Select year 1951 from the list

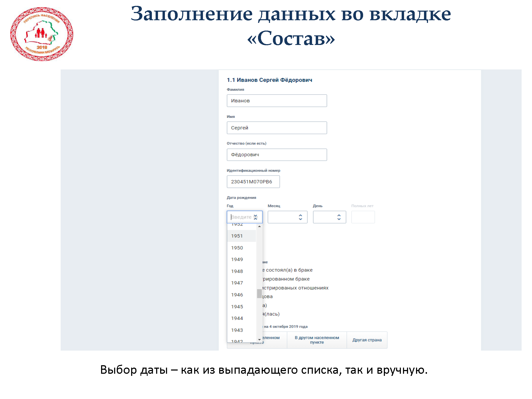(242, 236)
